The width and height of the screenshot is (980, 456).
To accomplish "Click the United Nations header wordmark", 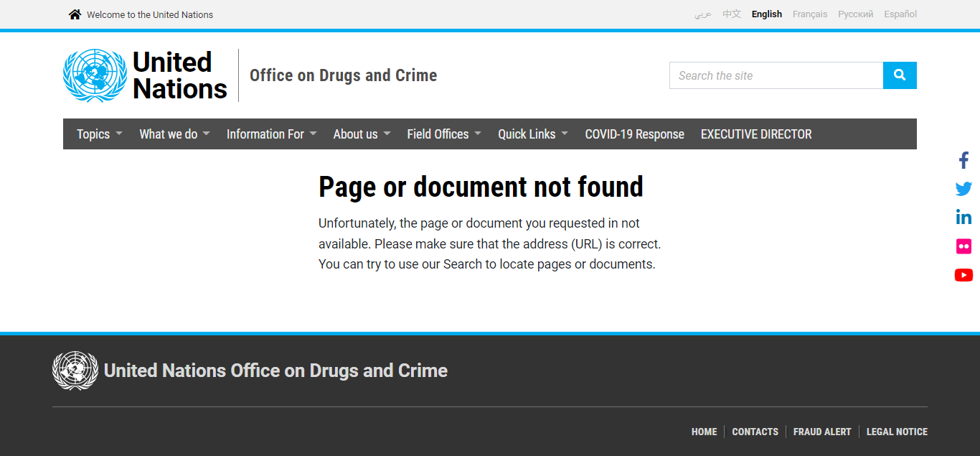I will click(x=180, y=75).
